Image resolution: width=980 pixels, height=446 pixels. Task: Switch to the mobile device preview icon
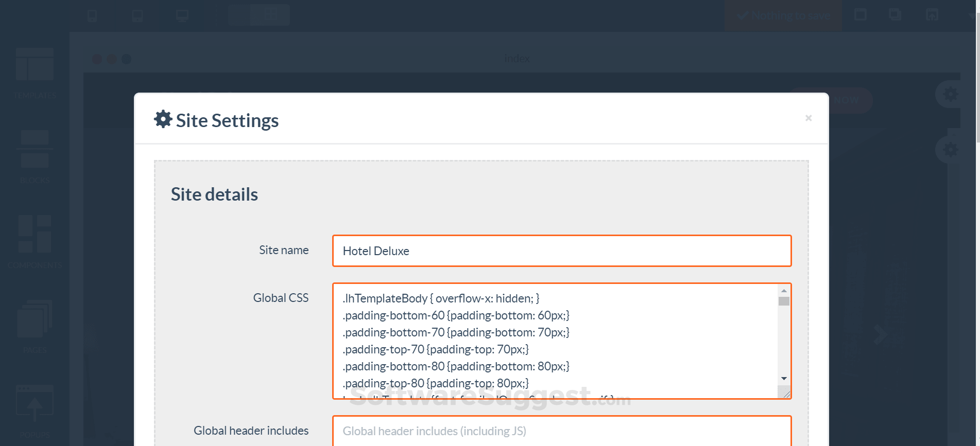(x=92, y=15)
